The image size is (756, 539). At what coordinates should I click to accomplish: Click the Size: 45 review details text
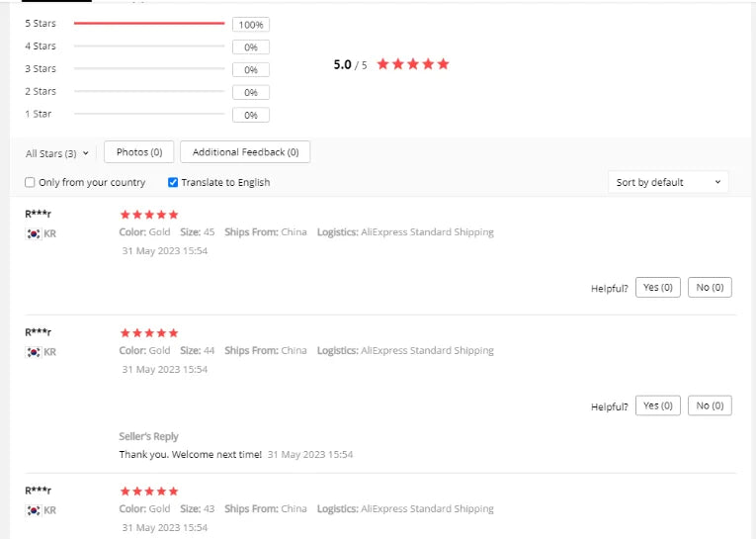pos(198,232)
